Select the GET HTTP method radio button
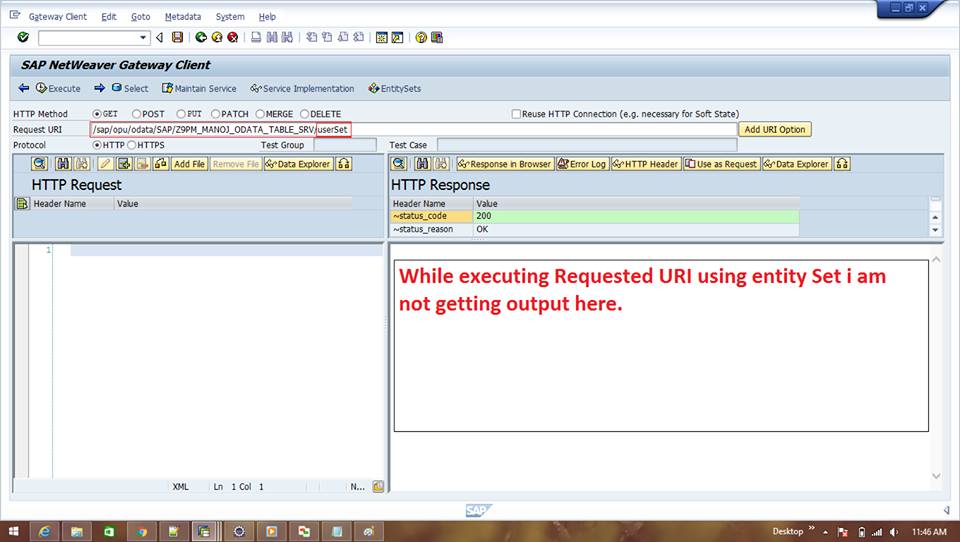This screenshot has width=960, height=542. 97,114
